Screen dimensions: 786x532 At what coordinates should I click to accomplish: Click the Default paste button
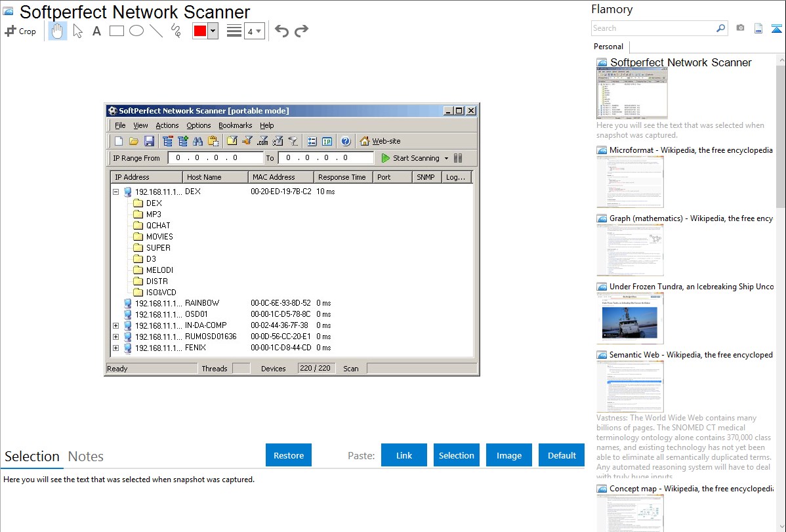coord(562,455)
